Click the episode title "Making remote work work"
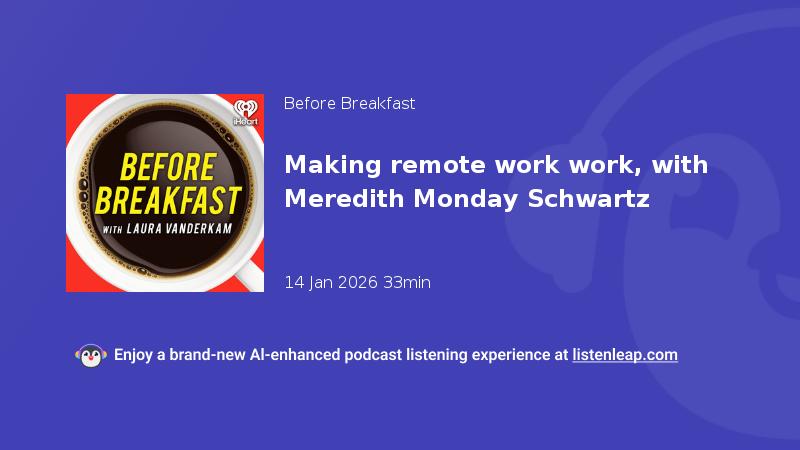The image size is (800, 450). click(x=496, y=182)
